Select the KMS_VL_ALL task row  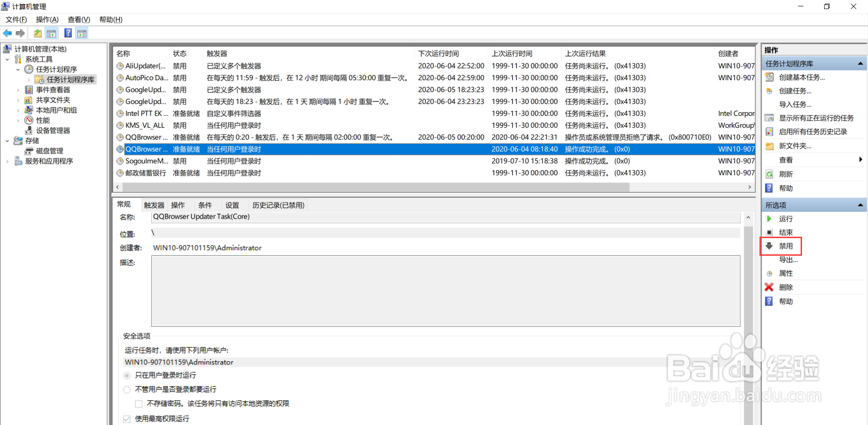(x=434, y=125)
